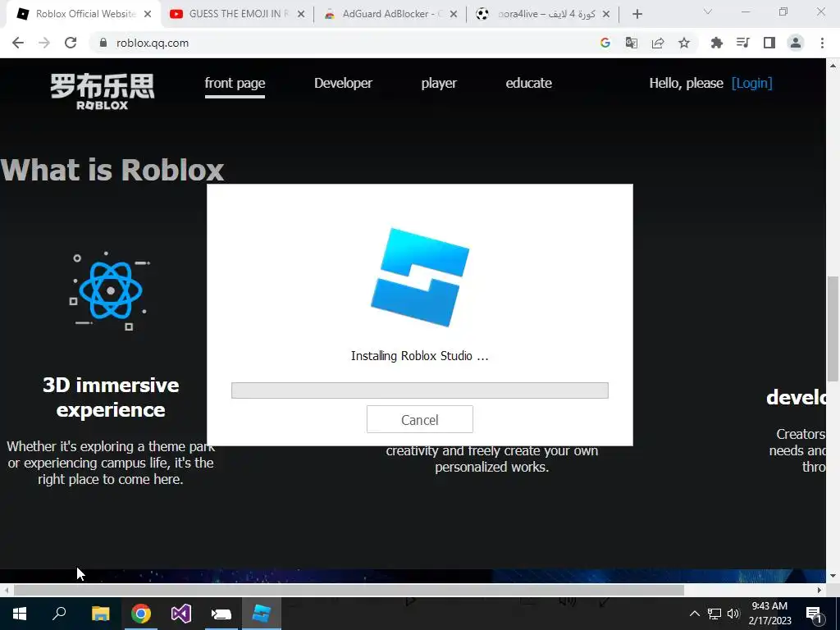
Task: Open the educate nav item
Action: point(529,83)
